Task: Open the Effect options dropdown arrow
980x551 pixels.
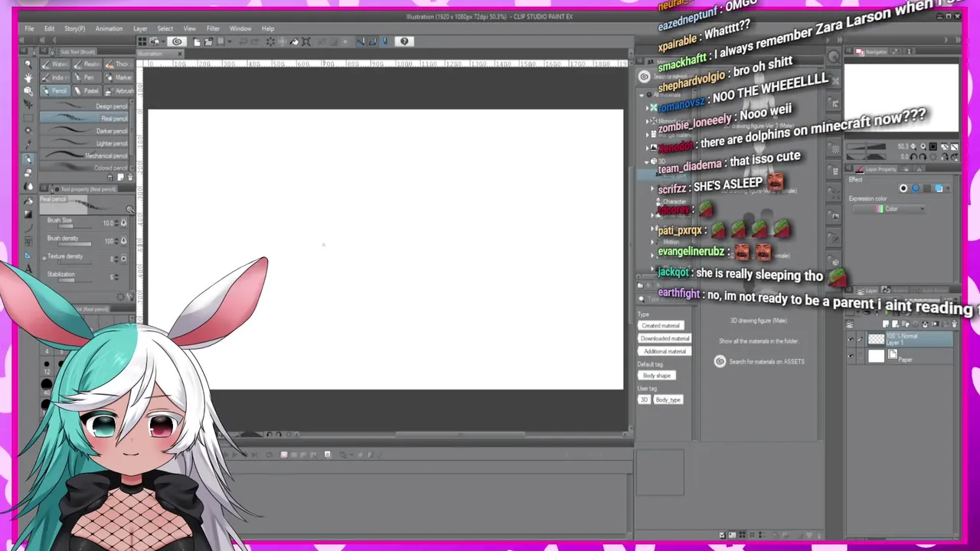Action: click(948, 188)
